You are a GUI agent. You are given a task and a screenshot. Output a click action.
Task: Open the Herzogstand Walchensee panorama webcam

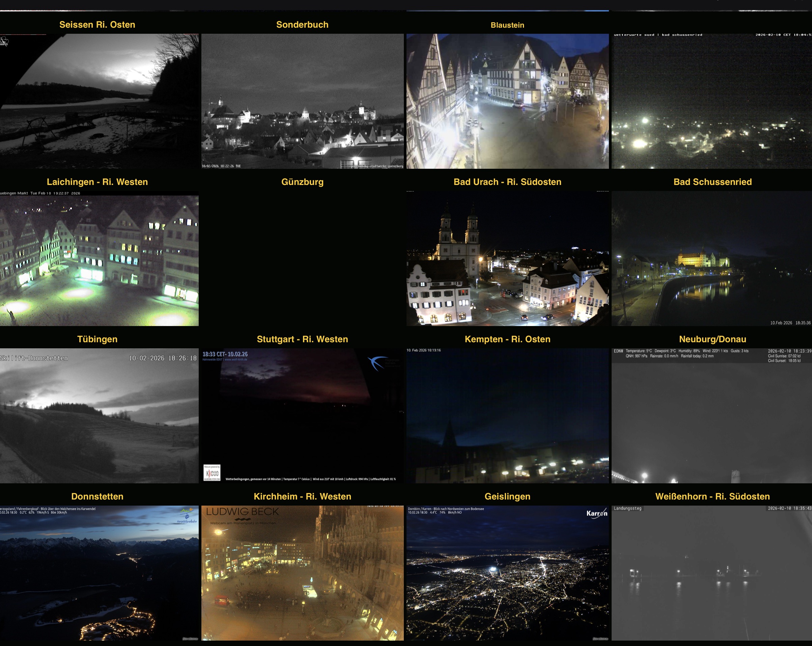[x=99, y=573]
